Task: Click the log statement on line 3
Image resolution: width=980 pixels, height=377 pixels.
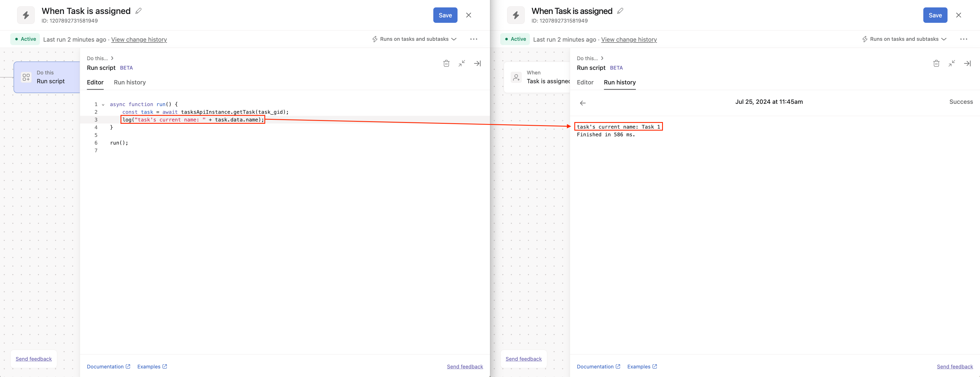Action: coord(193,119)
